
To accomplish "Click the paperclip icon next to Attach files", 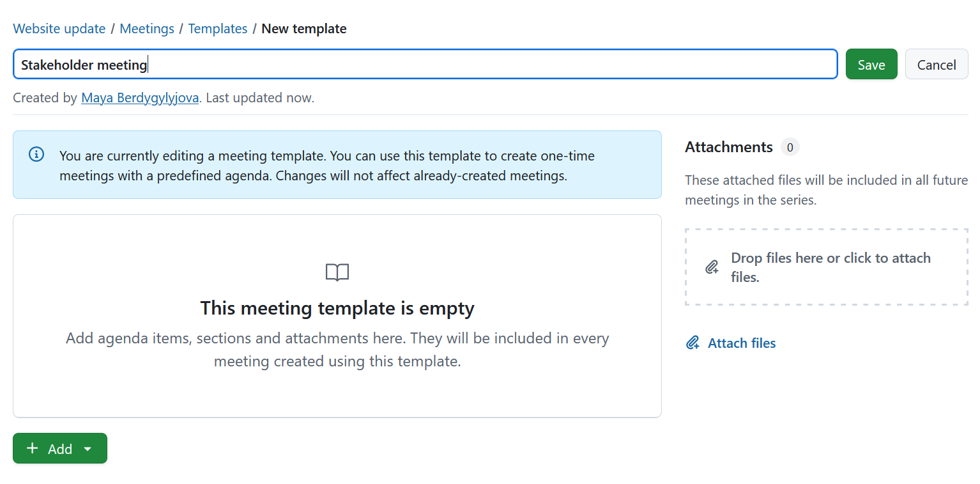I will [692, 343].
